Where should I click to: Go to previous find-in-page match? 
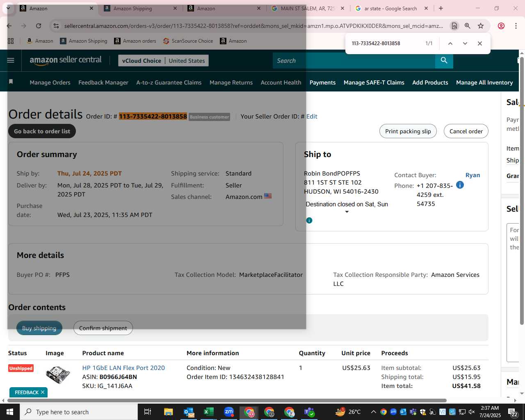[x=450, y=43]
